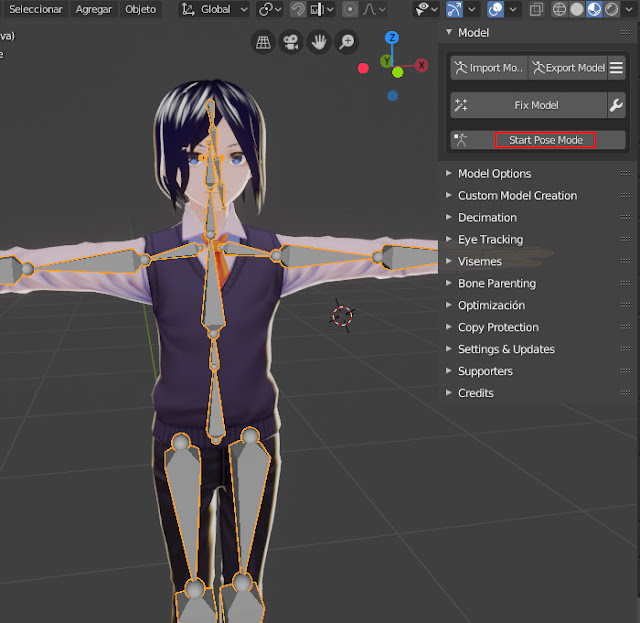Click the negative Y green gizmo dot
The height and width of the screenshot is (623, 640).
(398, 73)
